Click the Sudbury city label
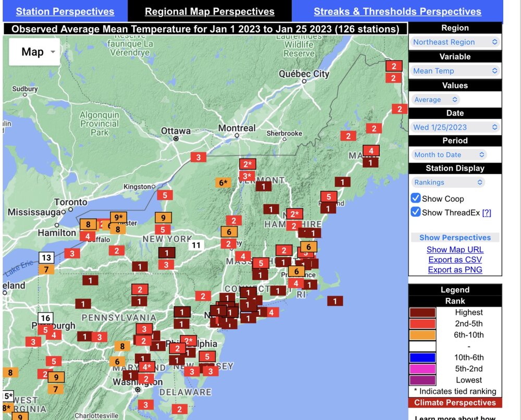Screen dimensions: 521x420 pos(25,89)
